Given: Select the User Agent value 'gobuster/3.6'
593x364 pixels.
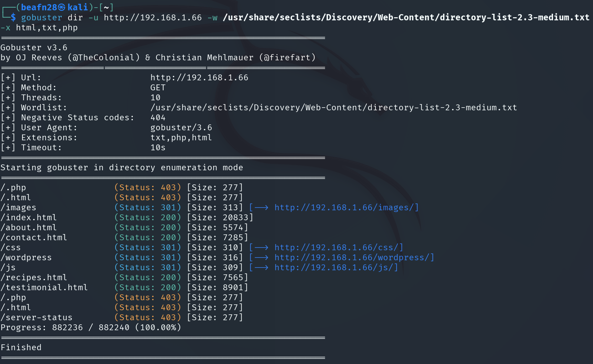Looking at the screenshot, I should coord(181,128).
